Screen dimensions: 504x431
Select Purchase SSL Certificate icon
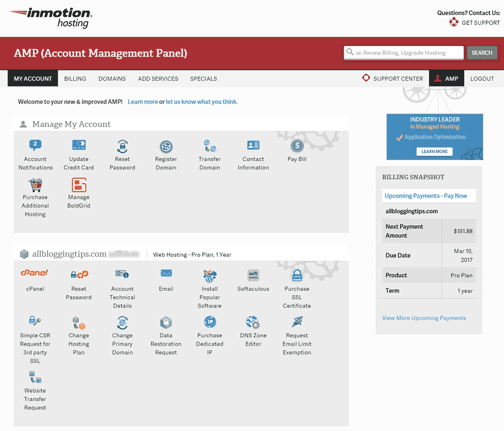(297, 275)
